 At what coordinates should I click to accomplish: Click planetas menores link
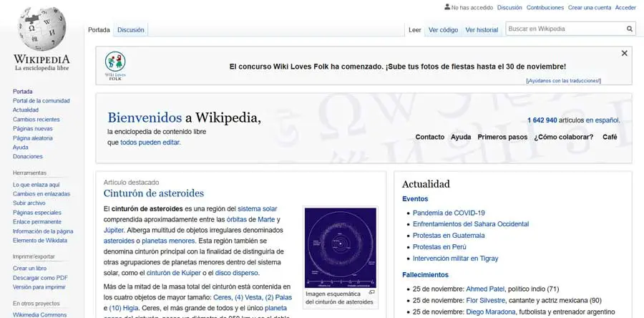pos(168,241)
